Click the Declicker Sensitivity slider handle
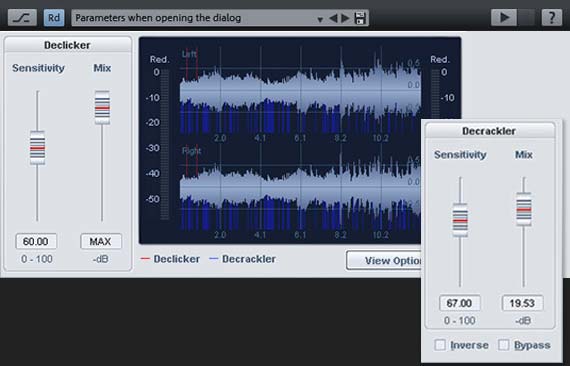 tap(37, 148)
